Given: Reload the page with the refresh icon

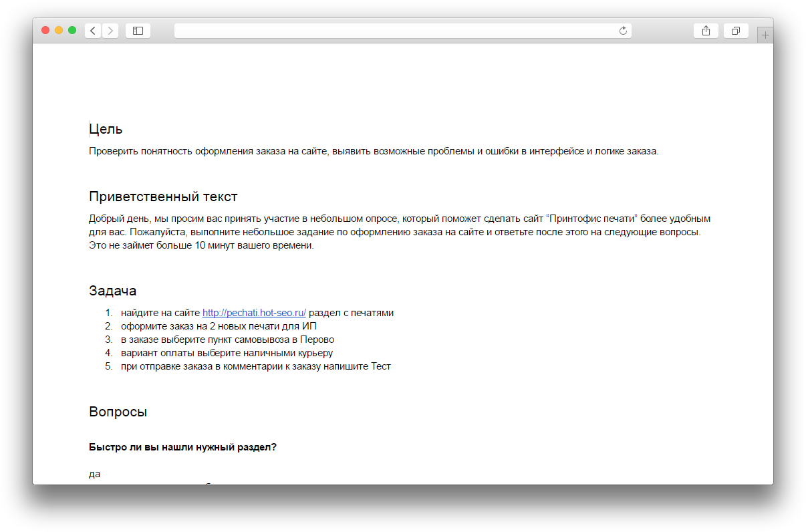Looking at the screenshot, I should (624, 31).
